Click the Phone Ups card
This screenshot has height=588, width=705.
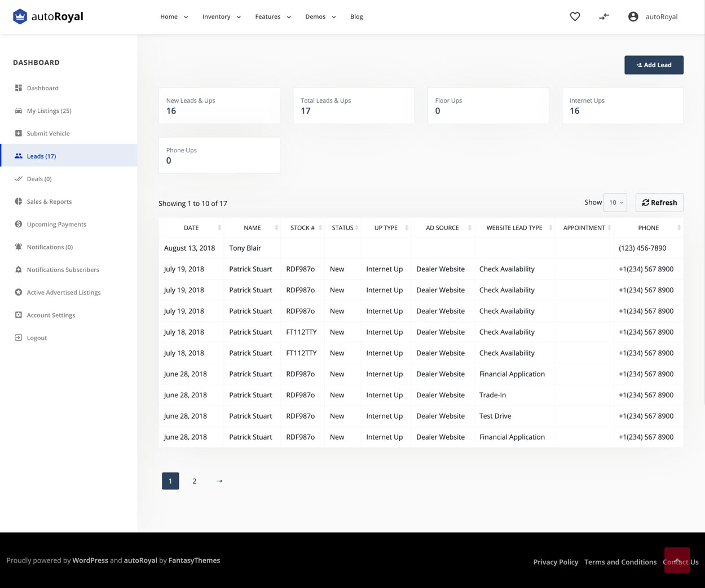pos(219,155)
